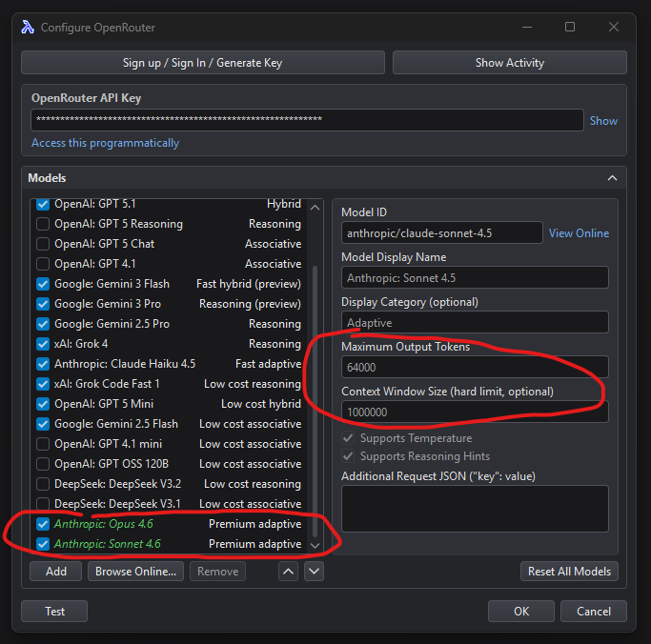Disable Google: Gemini 2.5 Pro checkbox
Viewport: 651px width, 644px height.
43,324
